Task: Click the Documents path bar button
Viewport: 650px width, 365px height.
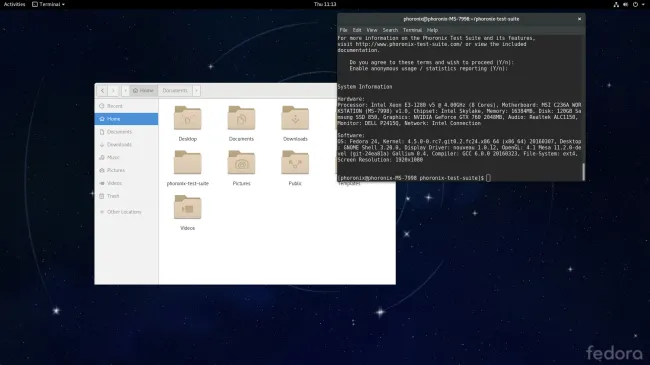Action: [x=175, y=90]
